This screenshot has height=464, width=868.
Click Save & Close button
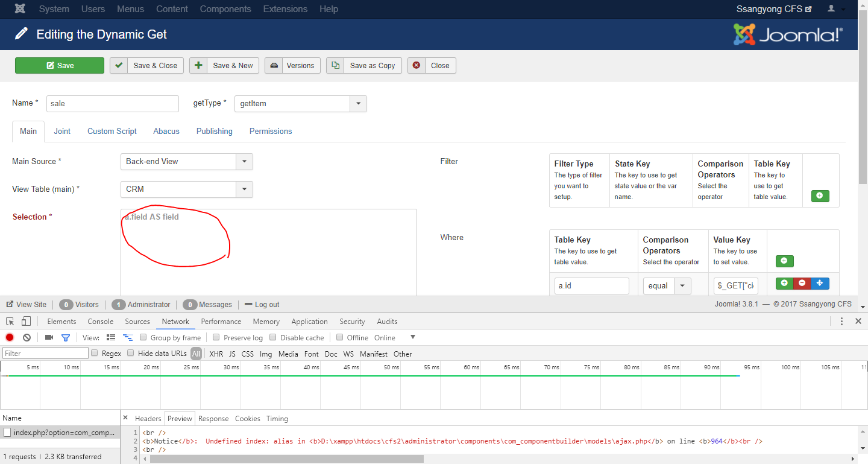(x=148, y=65)
